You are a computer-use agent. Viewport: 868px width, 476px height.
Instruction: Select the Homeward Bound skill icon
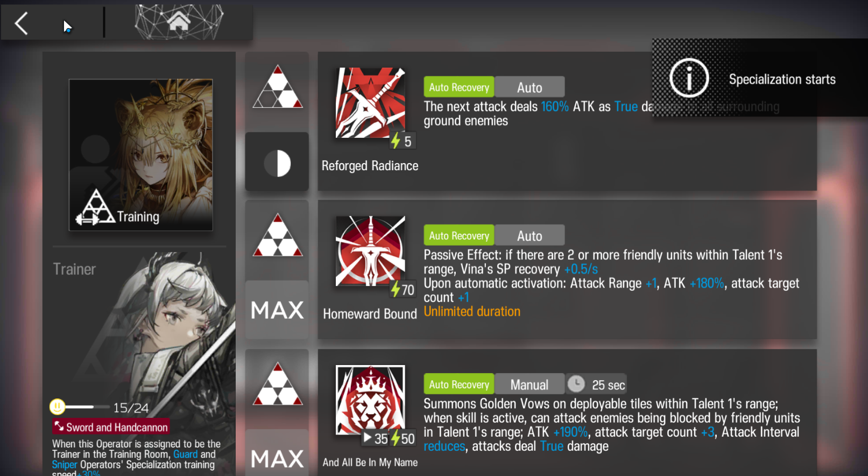(370, 251)
